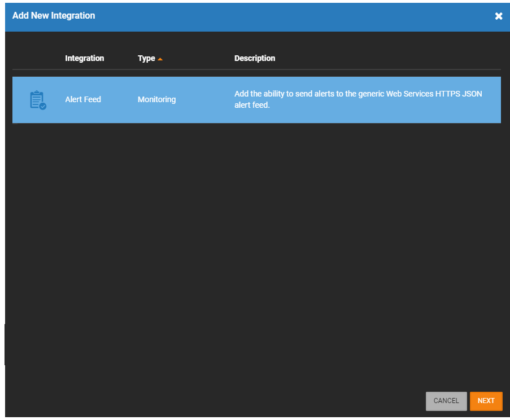Click the words HTTPS JSON in the description
Image resolution: width=510 pixels, height=420 pixels.
459,94
